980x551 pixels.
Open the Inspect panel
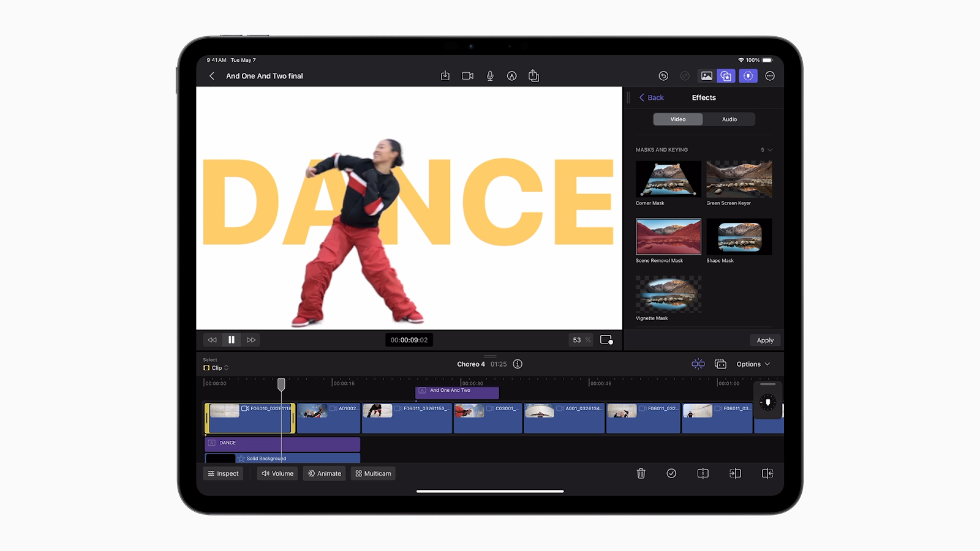(x=223, y=473)
